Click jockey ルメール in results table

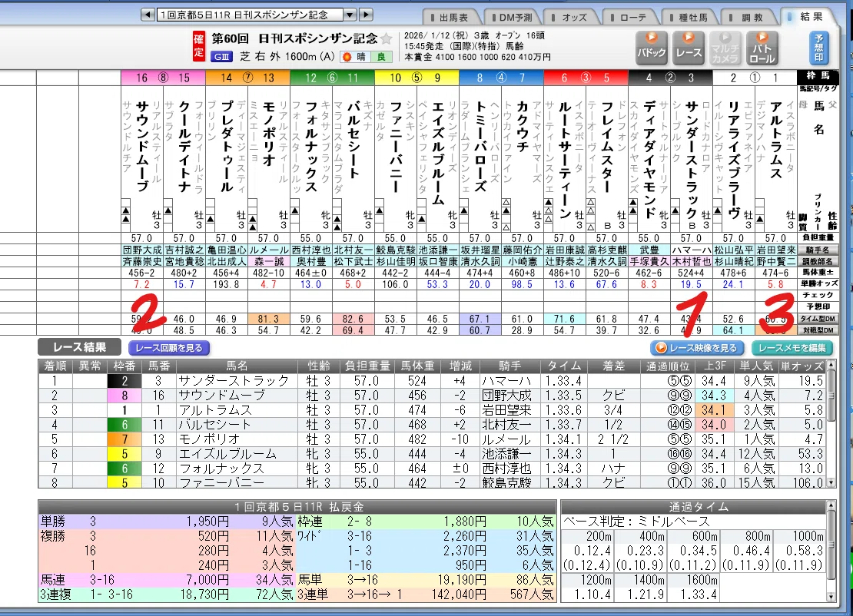click(507, 439)
